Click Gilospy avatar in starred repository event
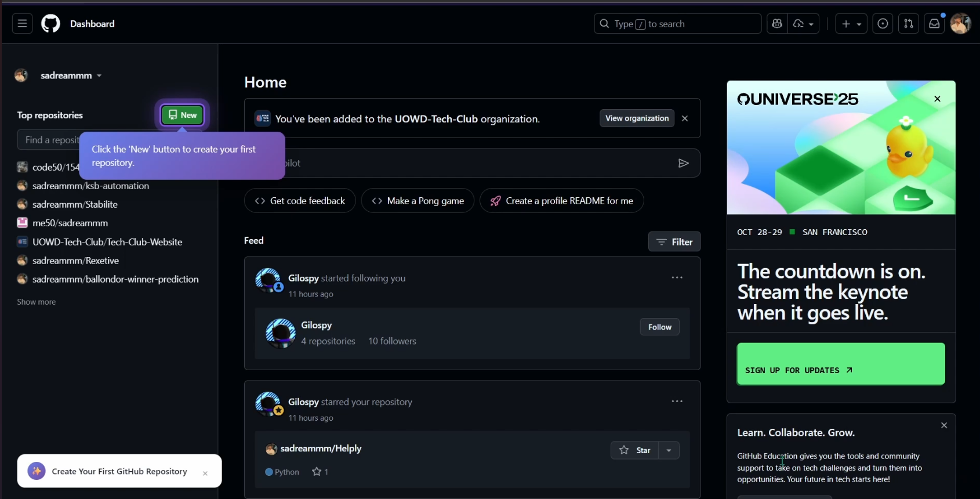 coord(268,404)
